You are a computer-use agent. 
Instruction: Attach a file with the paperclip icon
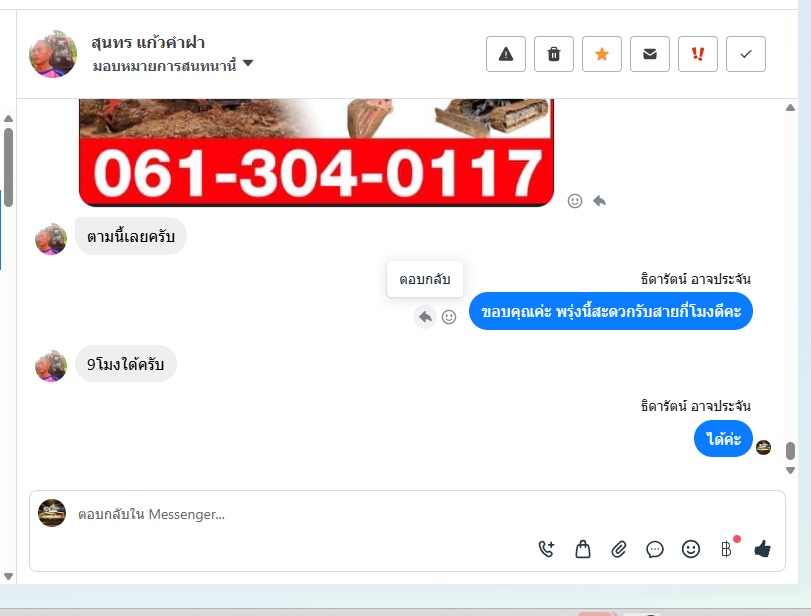619,549
